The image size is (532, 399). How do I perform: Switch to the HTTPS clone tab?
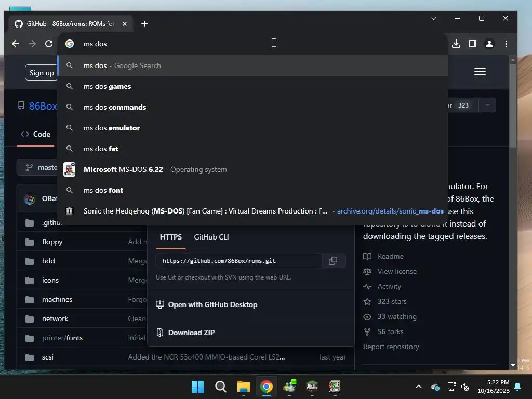tap(170, 237)
